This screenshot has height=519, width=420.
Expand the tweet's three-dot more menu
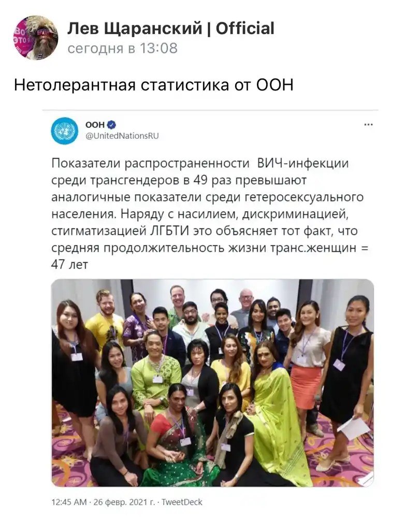click(x=368, y=125)
